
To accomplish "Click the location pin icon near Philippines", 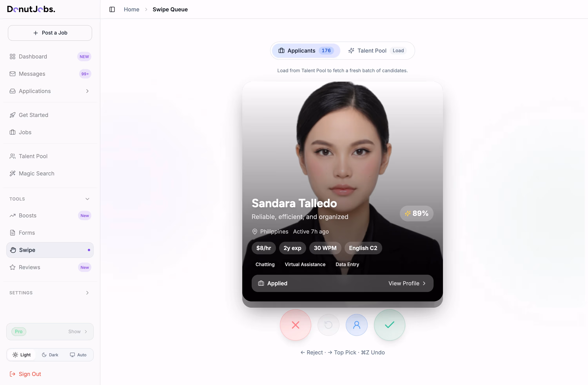I will pos(255,232).
